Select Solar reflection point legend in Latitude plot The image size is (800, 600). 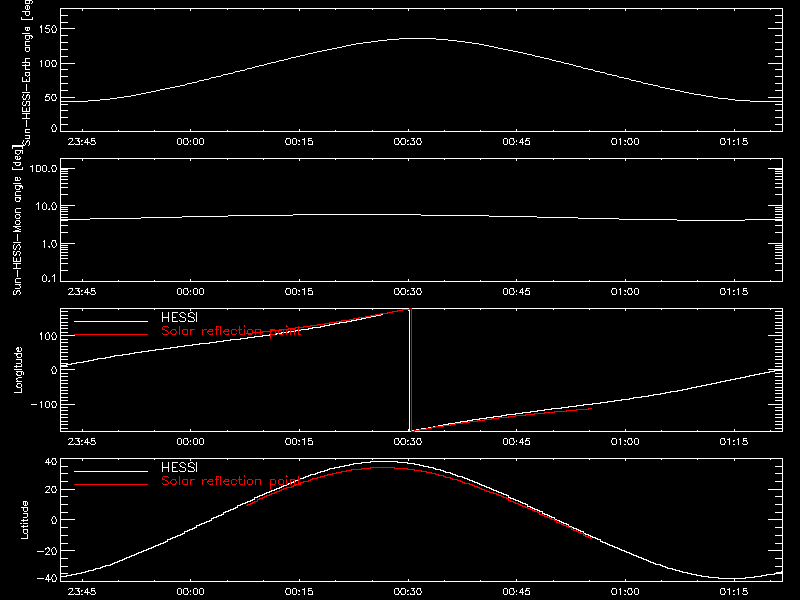231,481
